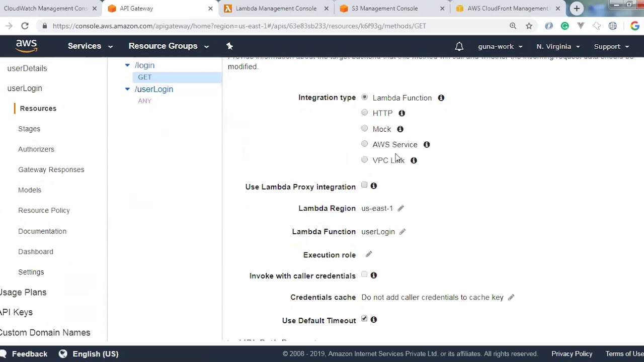The width and height of the screenshot is (644, 362).
Task: Reload the page with browser refresh icon
Action: pyautogui.click(x=25, y=26)
